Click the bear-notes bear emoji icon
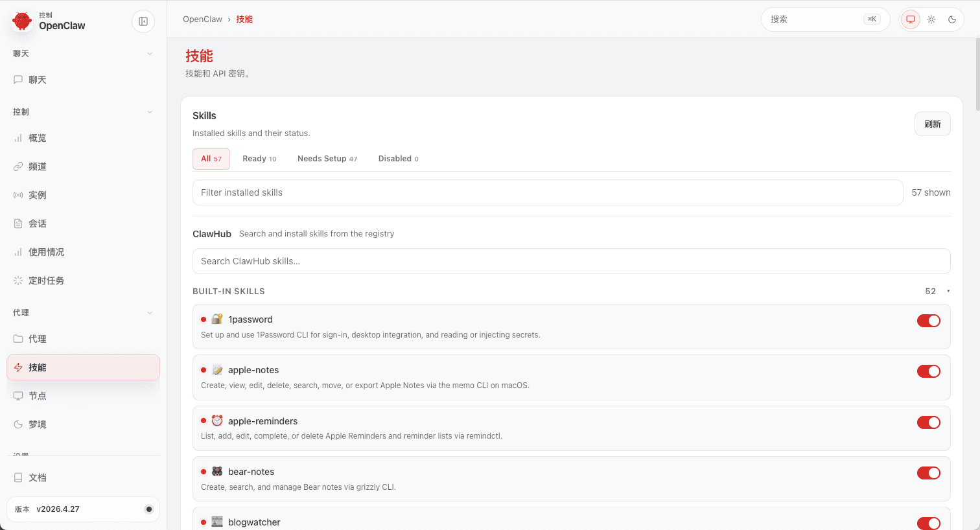This screenshot has width=980, height=530. tap(217, 471)
